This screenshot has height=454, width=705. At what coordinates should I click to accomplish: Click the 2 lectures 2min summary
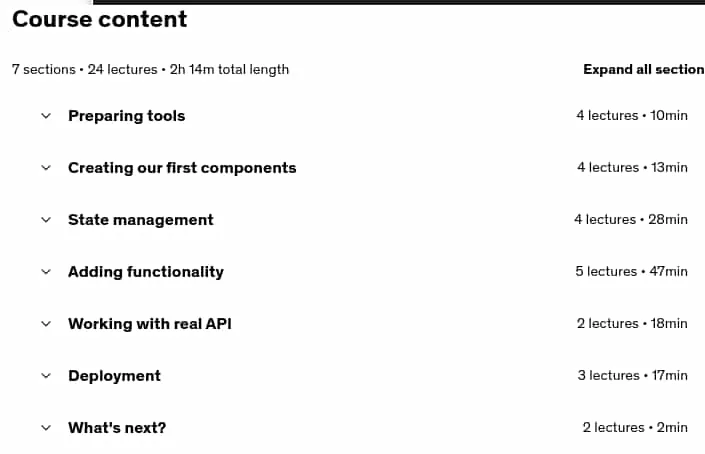click(635, 427)
